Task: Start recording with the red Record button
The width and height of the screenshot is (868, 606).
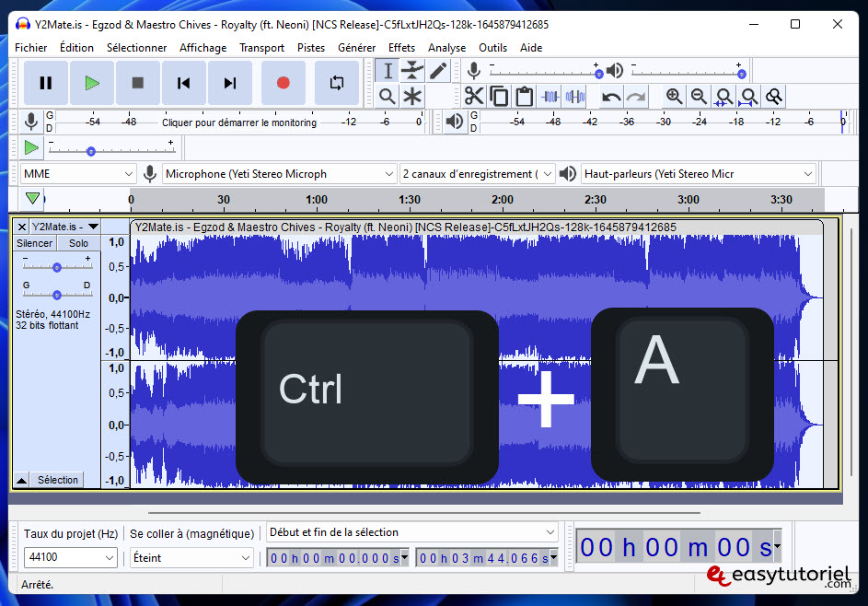Action: (x=283, y=83)
